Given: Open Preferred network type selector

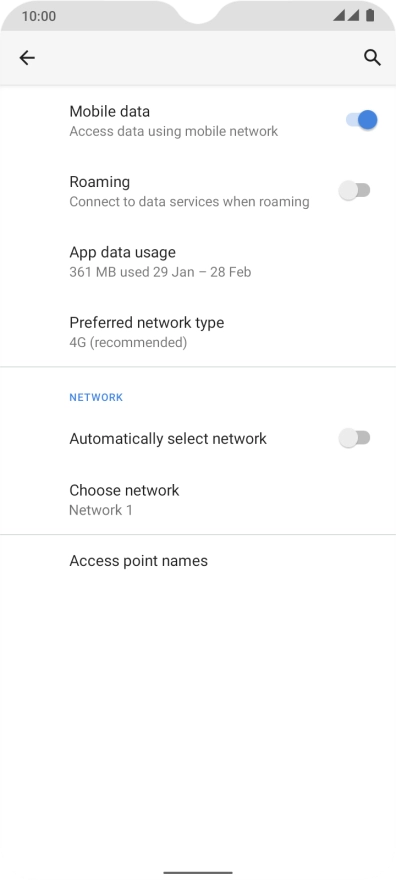Looking at the screenshot, I should pyautogui.click(x=198, y=332).
